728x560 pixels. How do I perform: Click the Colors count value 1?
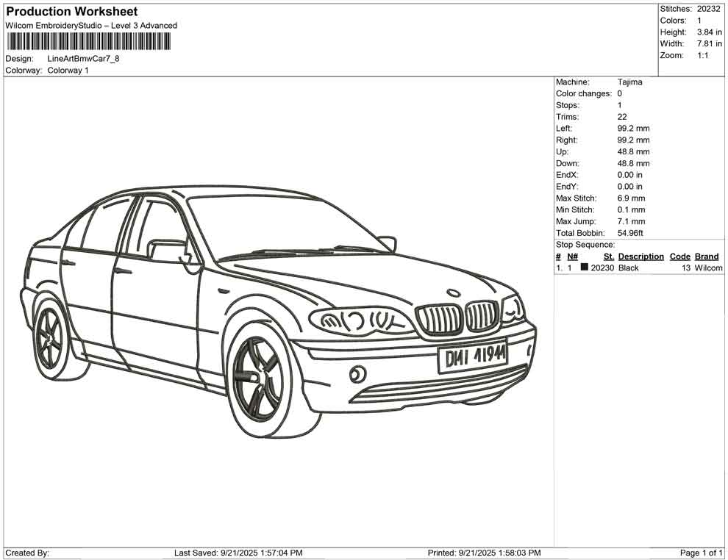click(x=699, y=21)
